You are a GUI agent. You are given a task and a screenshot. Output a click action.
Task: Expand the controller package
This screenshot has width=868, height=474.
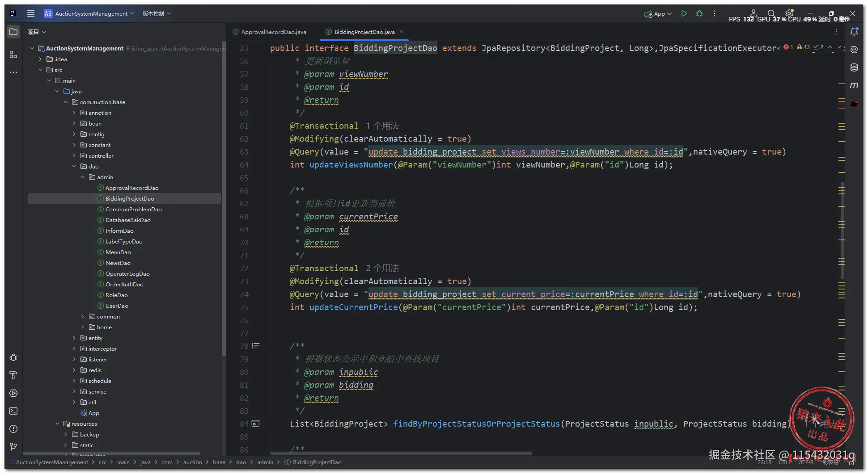pos(74,155)
